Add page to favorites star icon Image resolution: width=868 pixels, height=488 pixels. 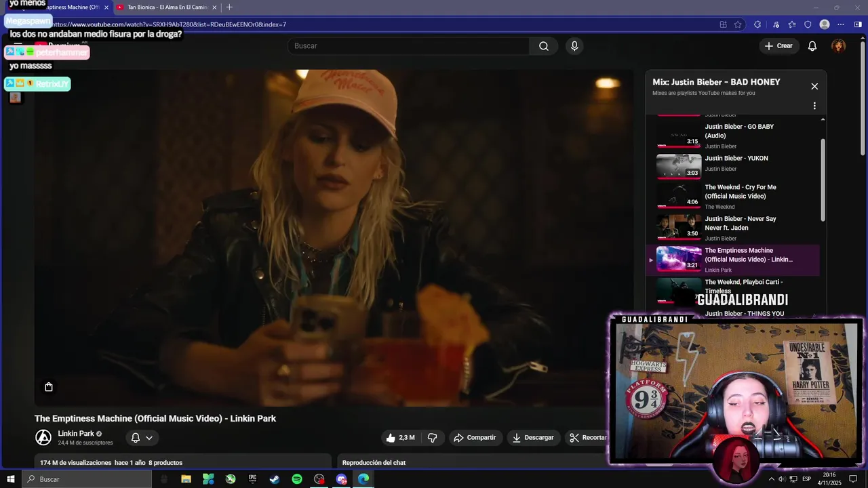pyautogui.click(x=738, y=24)
